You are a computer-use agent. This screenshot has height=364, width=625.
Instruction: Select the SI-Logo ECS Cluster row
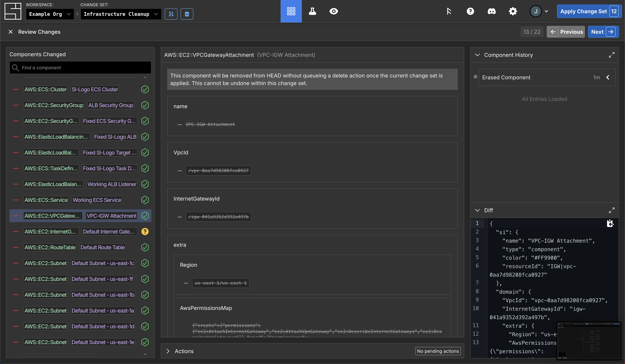tap(80, 89)
